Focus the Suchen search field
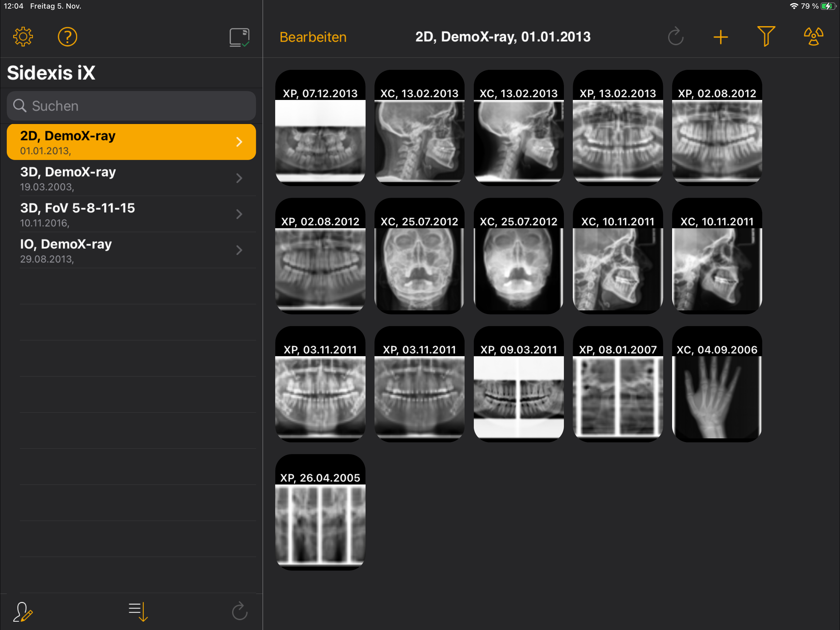 click(x=131, y=106)
